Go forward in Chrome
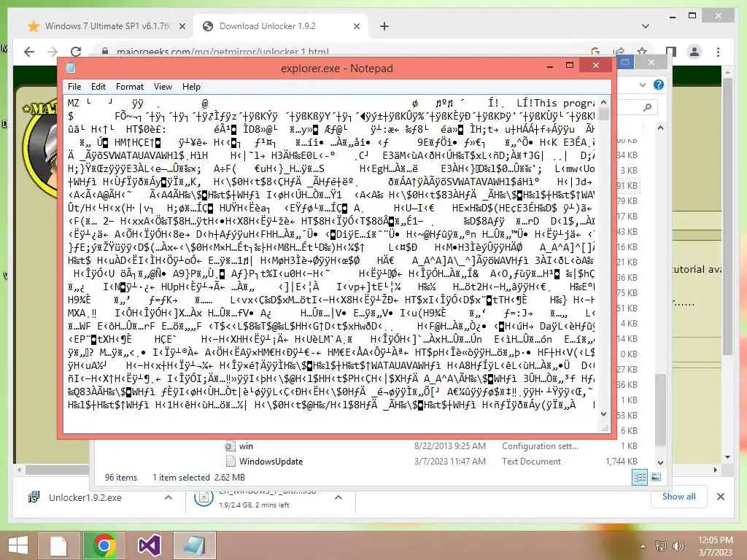This screenshot has width=747, height=560. point(53,52)
